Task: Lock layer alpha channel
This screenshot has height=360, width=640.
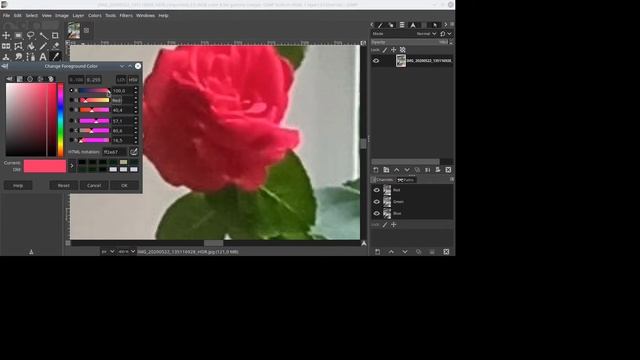Action: (x=402, y=50)
